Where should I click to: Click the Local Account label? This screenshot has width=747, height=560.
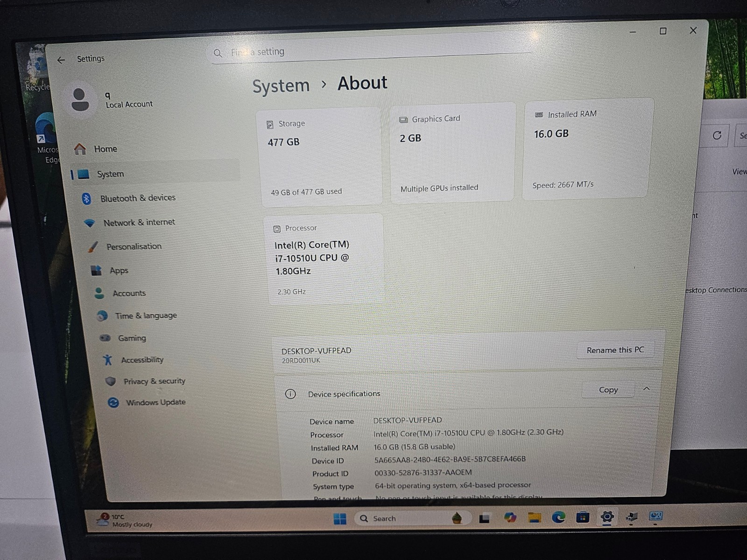click(x=129, y=105)
